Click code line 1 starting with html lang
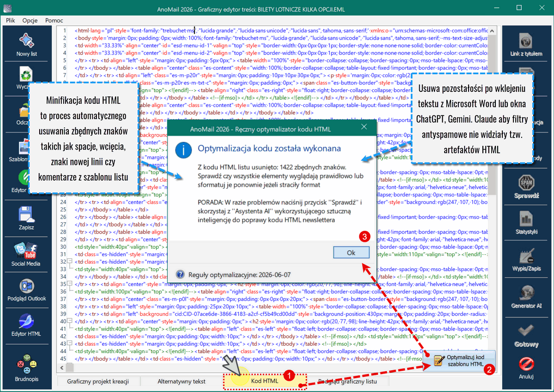 (x=282, y=30)
